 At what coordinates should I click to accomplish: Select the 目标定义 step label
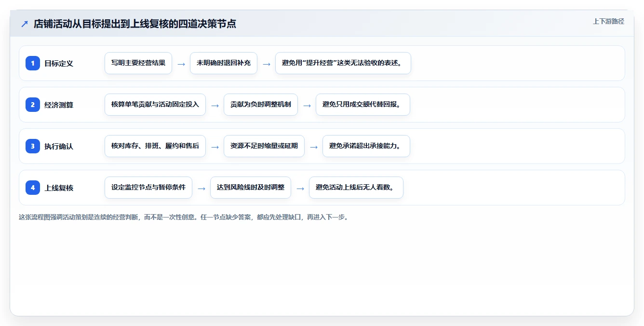(x=59, y=63)
